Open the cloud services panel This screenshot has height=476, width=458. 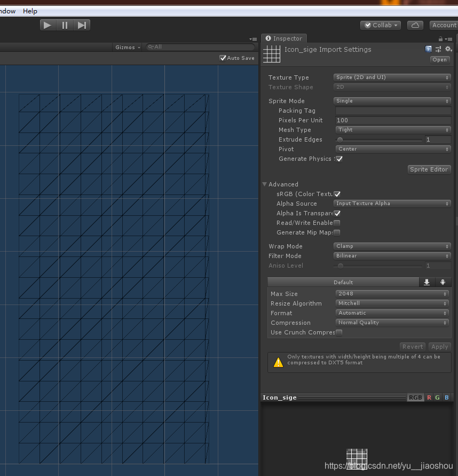(415, 25)
